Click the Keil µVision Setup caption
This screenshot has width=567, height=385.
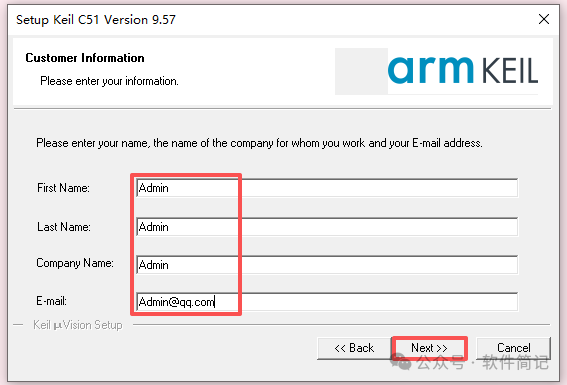coord(78,325)
